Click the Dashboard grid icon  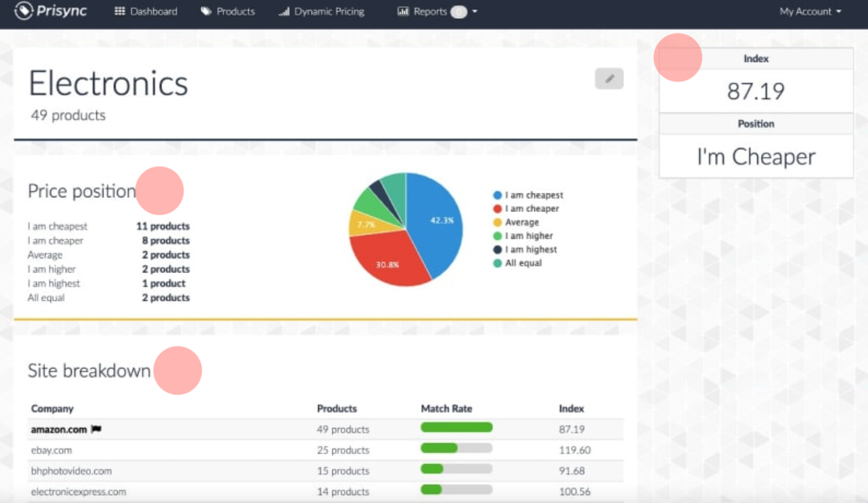point(120,12)
